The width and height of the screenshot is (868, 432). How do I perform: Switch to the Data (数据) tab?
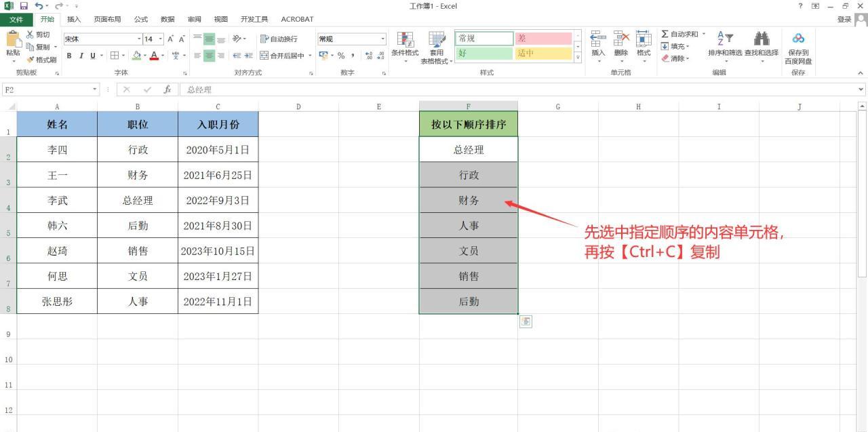point(167,19)
